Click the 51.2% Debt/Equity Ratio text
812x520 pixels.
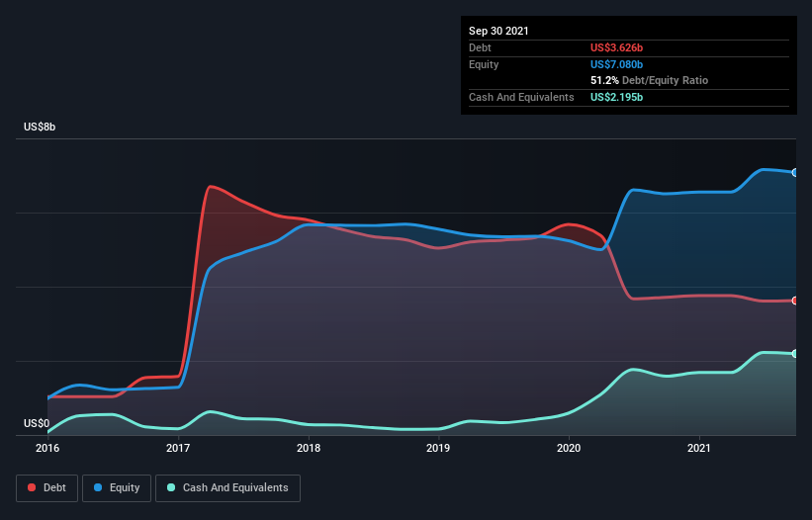pos(650,80)
